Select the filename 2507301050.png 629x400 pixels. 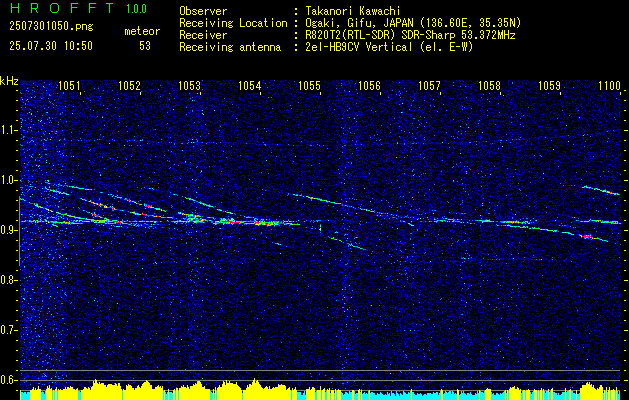51,27
